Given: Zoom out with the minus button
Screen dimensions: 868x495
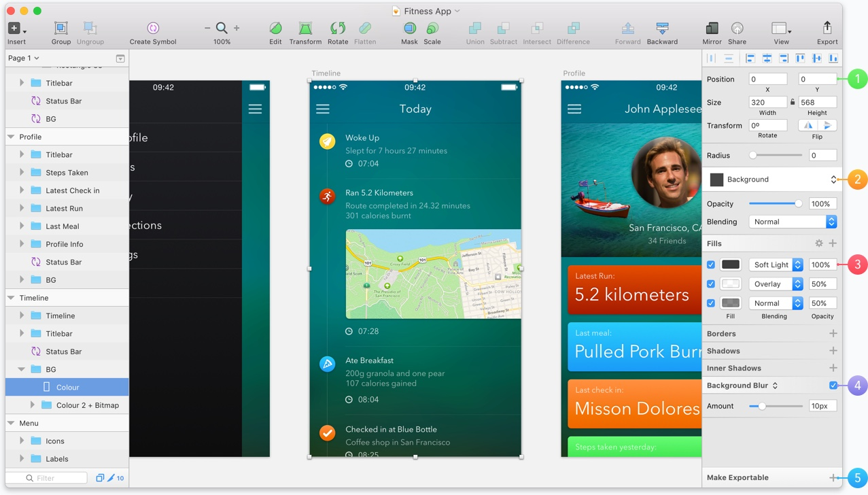Looking at the screenshot, I should pos(207,28).
